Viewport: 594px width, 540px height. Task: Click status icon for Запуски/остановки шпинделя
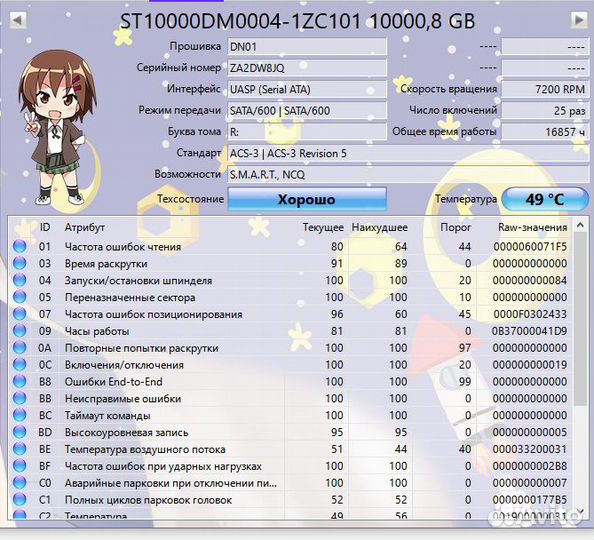pos(20,280)
